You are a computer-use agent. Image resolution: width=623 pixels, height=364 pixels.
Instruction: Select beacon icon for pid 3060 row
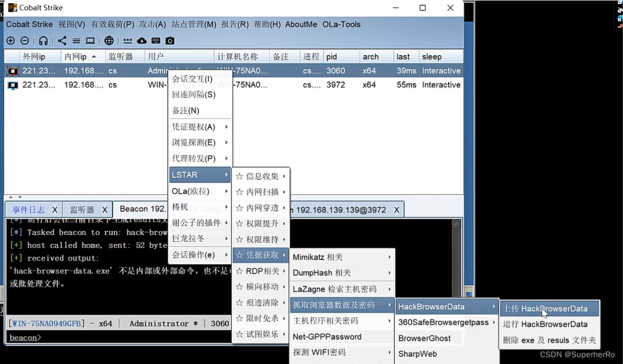12,71
